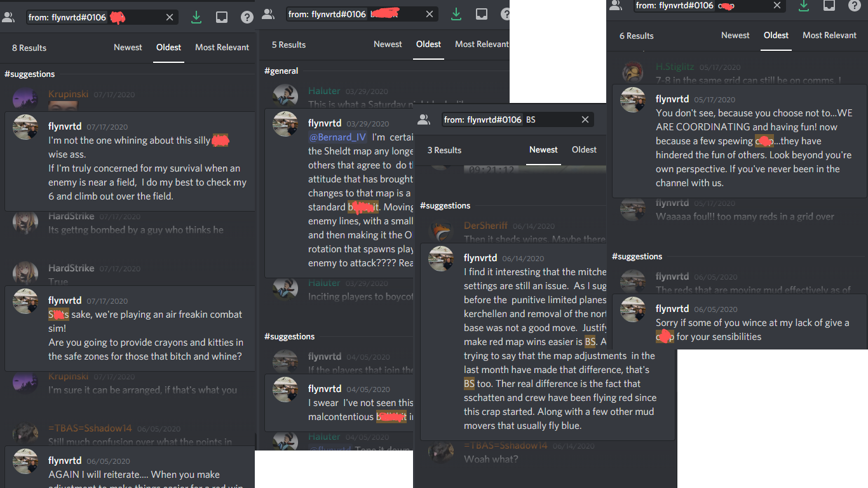The height and width of the screenshot is (488, 868).
Task: Open inbox icon in the 8 Results panel
Action: (222, 18)
